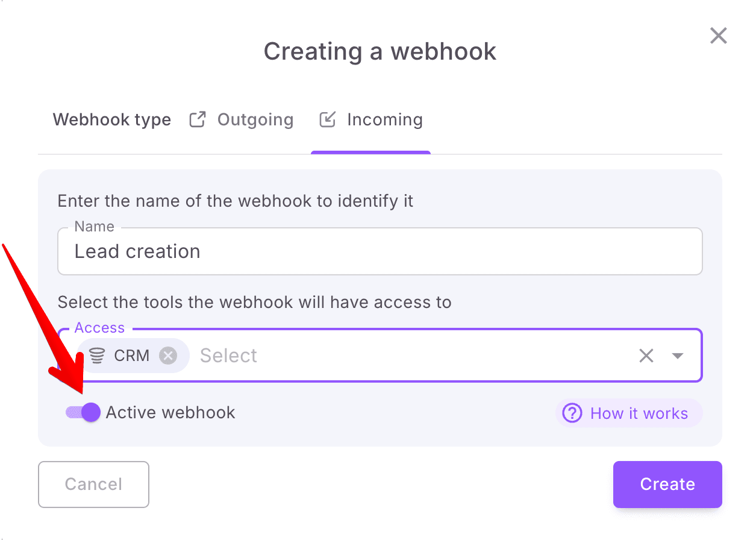Screen dimensions: 756x540
Task: Click the CRM chip text label
Action: (132, 356)
